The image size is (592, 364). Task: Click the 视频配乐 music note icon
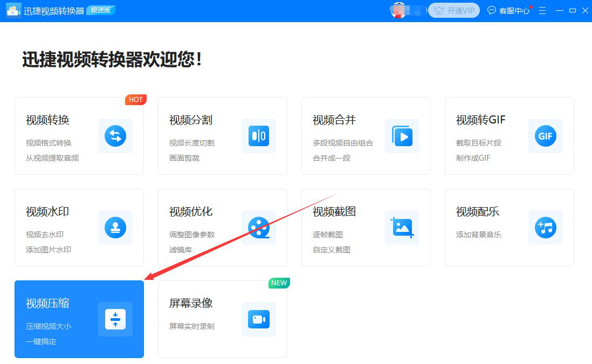click(546, 228)
